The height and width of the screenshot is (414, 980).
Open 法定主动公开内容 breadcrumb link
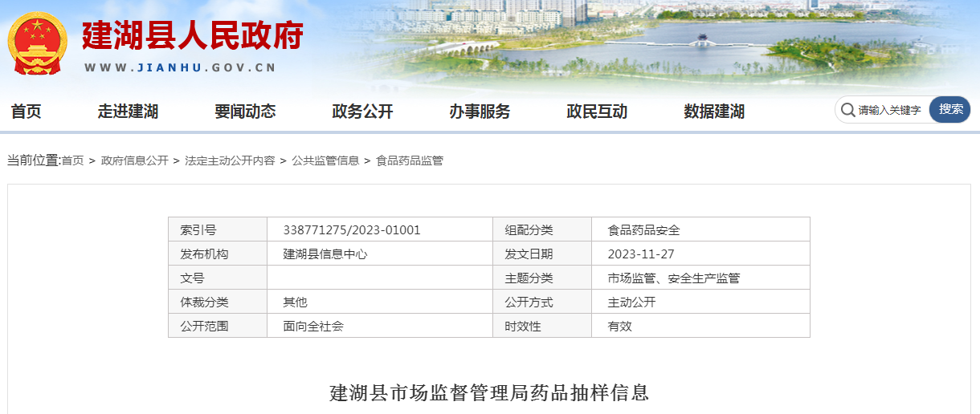(230, 160)
